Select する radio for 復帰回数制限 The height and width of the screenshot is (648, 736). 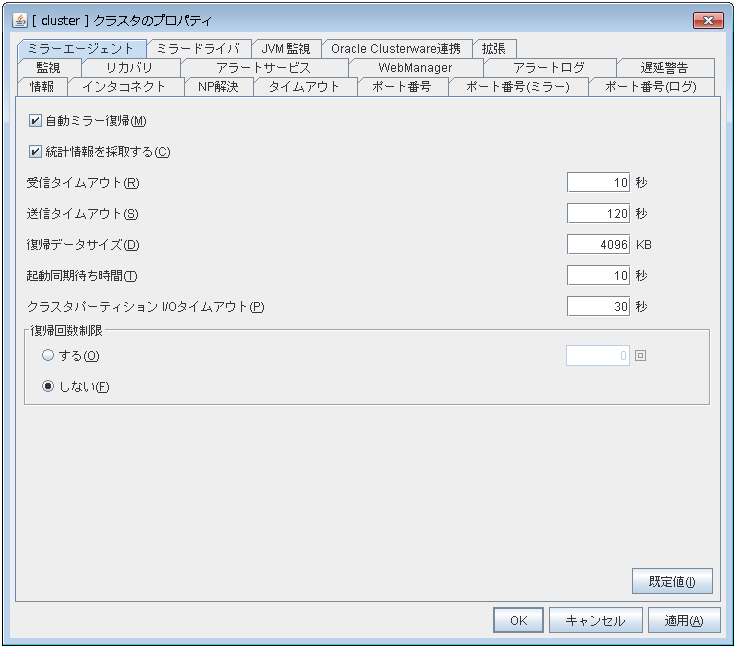(x=48, y=355)
